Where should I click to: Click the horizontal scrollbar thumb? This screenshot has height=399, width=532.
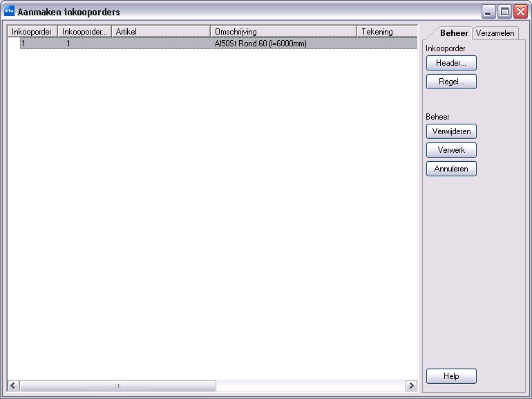pyautogui.click(x=117, y=386)
